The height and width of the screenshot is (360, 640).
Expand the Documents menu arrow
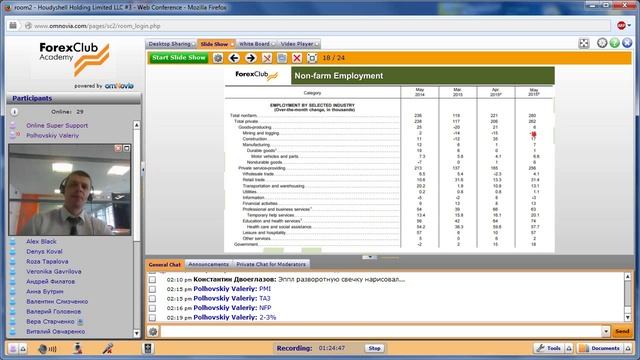point(628,348)
